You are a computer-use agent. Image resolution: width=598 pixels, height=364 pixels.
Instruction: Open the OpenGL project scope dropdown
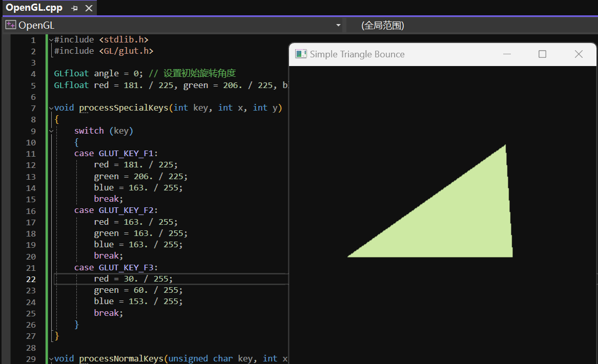point(338,25)
